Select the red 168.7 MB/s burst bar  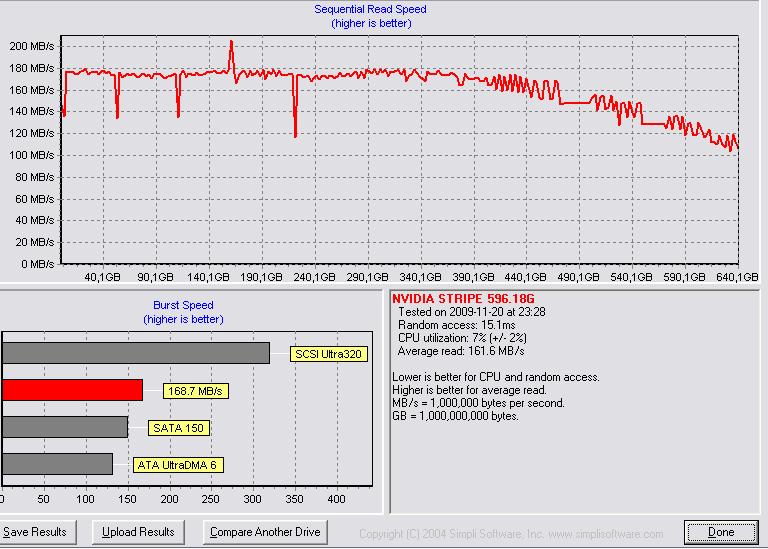(72, 390)
